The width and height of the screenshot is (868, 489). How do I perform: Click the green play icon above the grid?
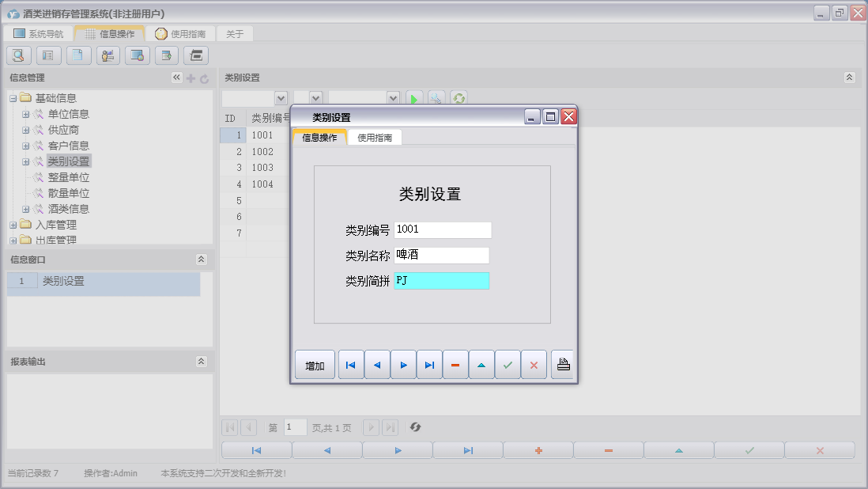[x=414, y=98]
